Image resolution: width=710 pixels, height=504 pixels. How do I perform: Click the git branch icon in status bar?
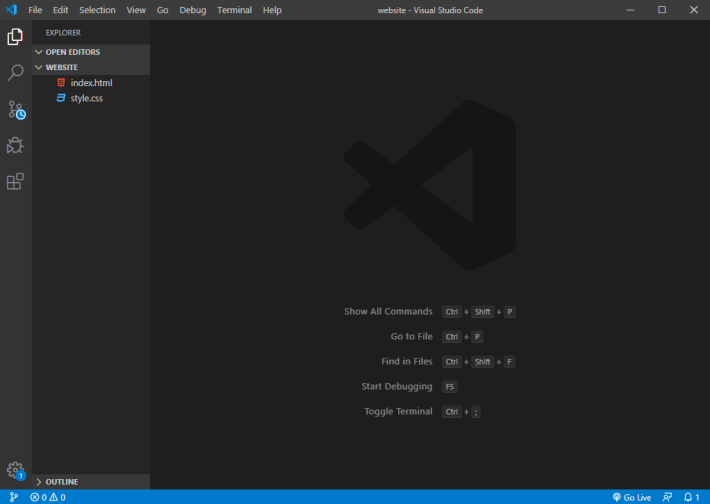(14, 497)
